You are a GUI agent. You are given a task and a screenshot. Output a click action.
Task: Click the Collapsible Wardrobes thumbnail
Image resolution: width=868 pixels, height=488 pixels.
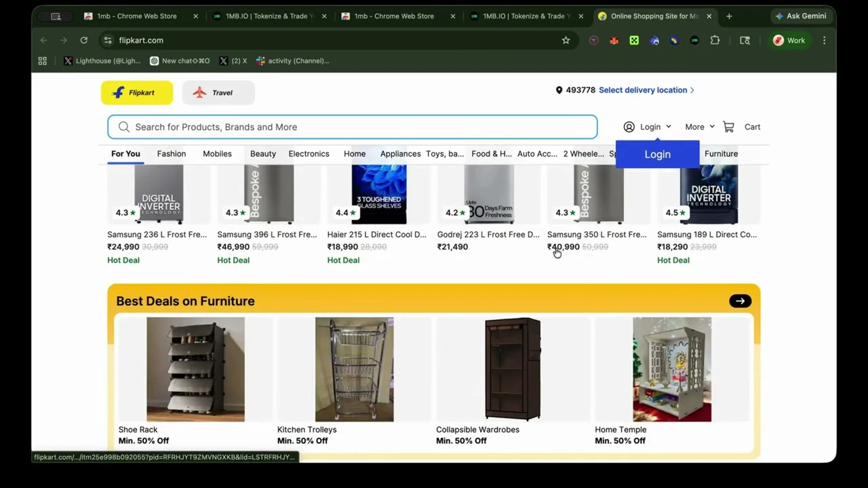513,369
